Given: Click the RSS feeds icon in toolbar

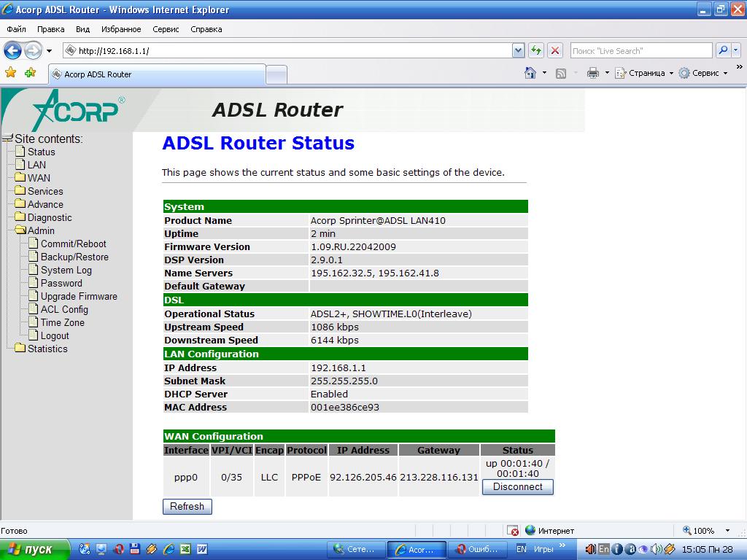Looking at the screenshot, I should click(561, 73).
